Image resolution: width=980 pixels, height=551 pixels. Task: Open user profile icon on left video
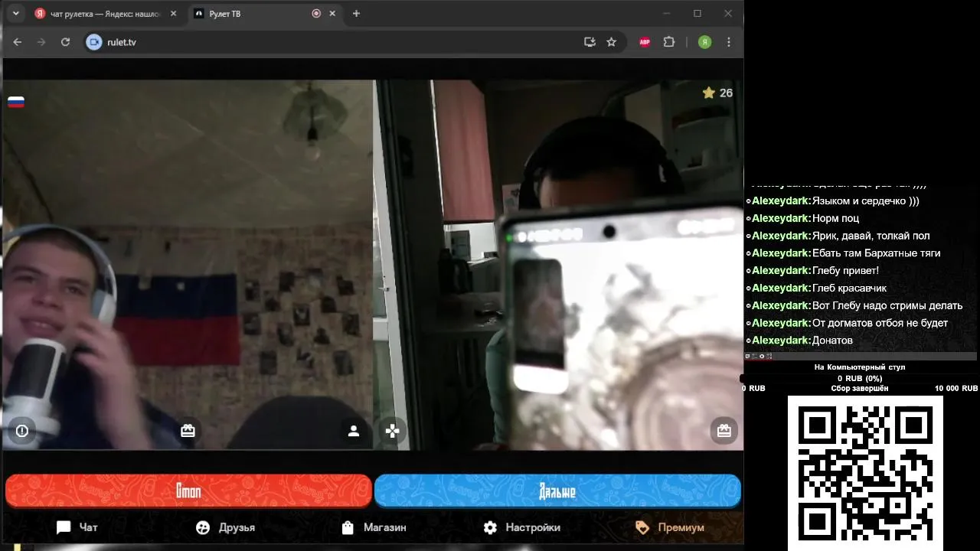[353, 431]
